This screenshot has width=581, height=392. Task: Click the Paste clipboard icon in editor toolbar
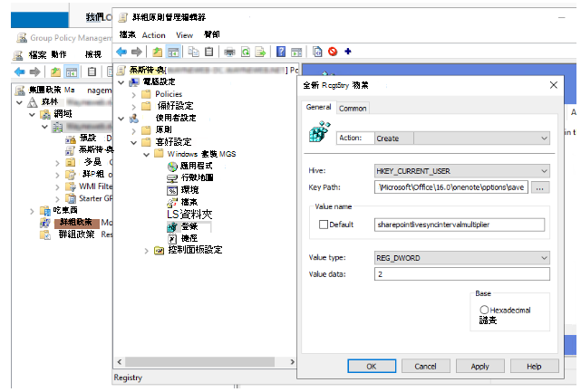pyautogui.click(x=209, y=52)
